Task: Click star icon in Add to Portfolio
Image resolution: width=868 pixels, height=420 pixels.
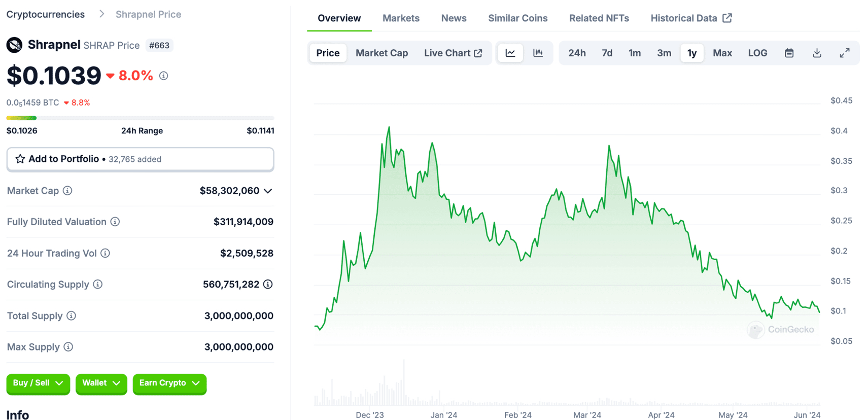Action: click(20, 159)
